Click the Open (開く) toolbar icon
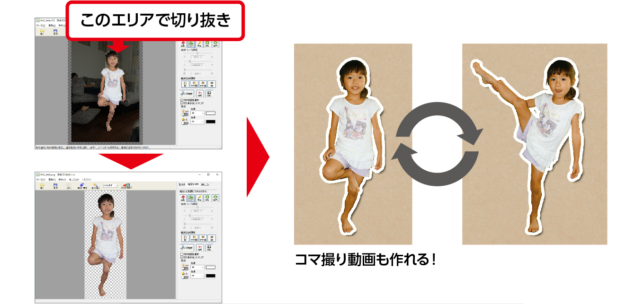The width and height of the screenshot is (644, 304). point(42,186)
